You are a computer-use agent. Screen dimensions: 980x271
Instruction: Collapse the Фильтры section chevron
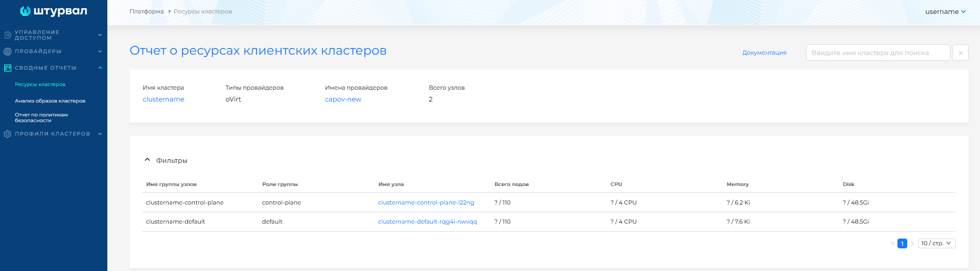(147, 160)
